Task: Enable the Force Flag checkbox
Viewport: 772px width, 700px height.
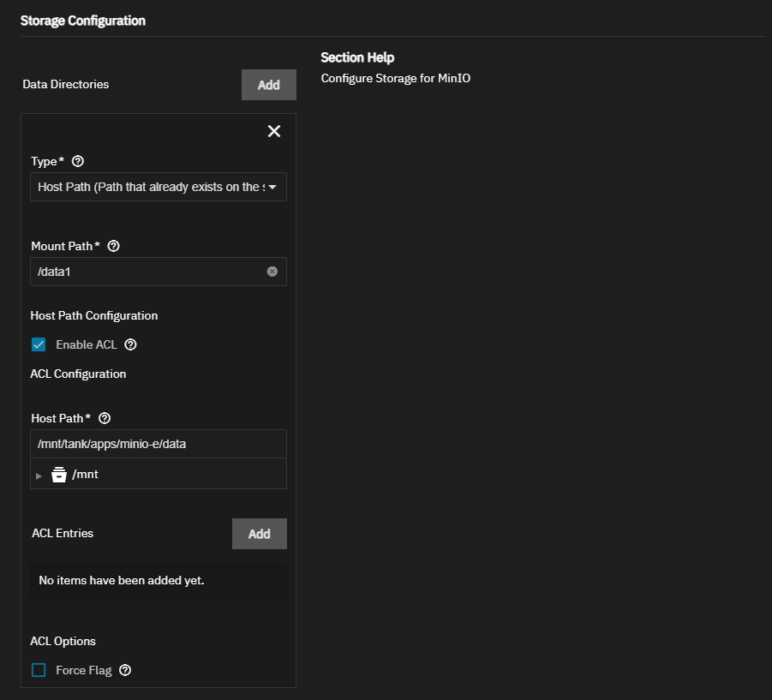Action: (39, 670)
